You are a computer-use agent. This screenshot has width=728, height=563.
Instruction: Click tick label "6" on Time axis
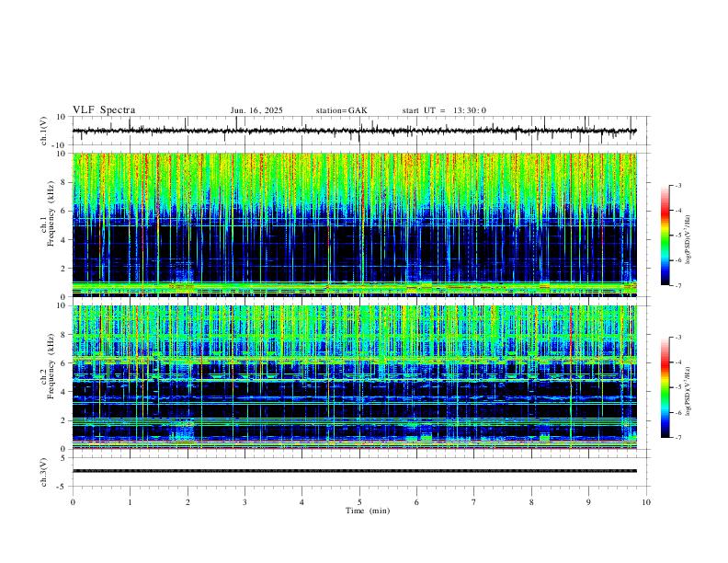tap(417, 502)
